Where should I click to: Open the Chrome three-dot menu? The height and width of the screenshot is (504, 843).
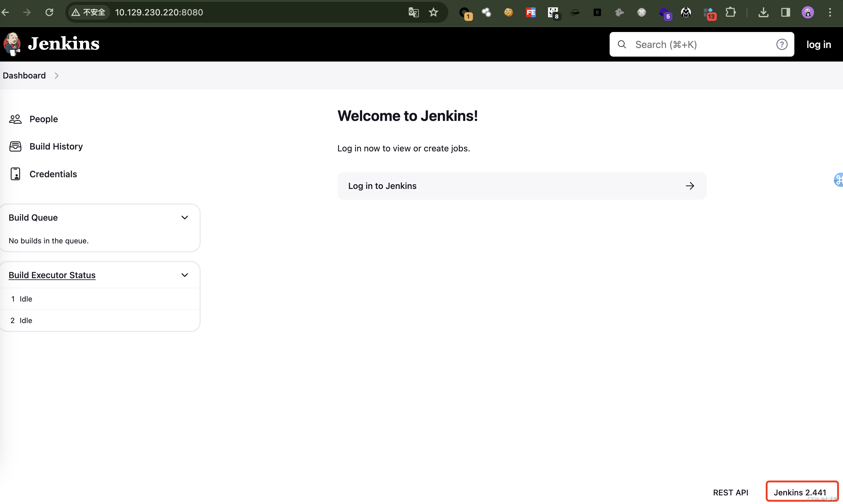(x=830, y=13)
